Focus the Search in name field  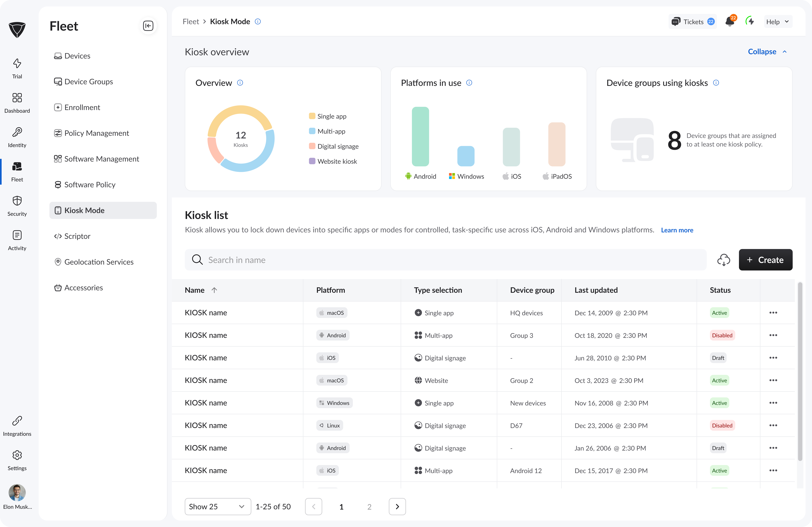point(444,260)
